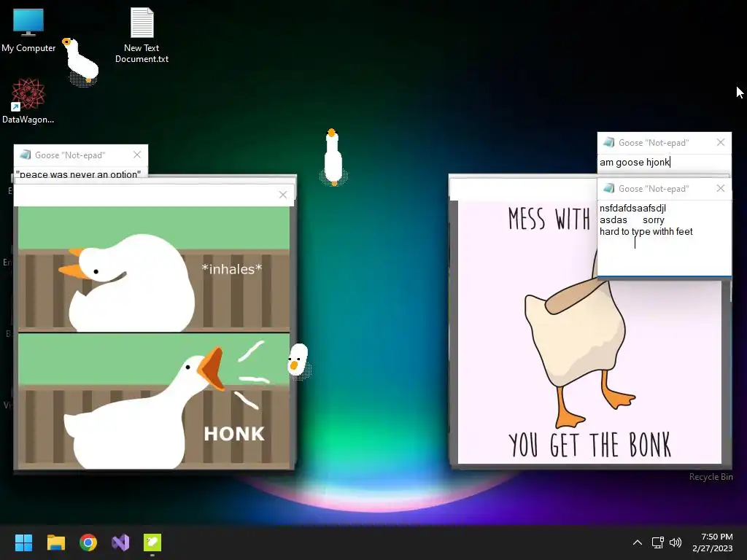
Task: Close the "peace was never an option" Not-epad
Action: tap(137, 155)
